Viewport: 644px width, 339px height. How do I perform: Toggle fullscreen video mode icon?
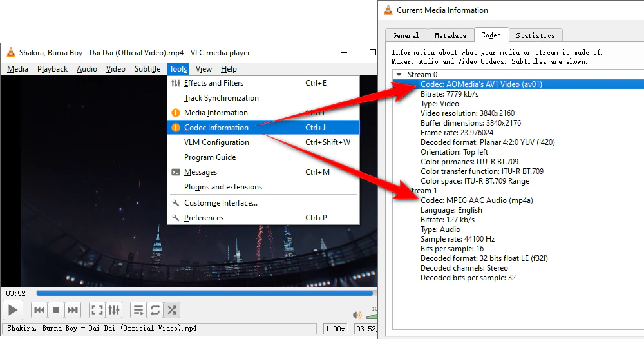[x=97, y=310]
